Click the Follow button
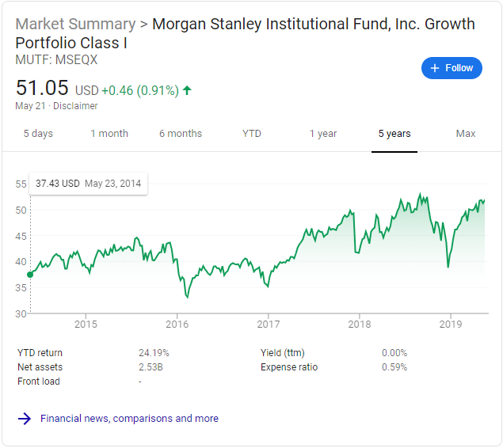The height and width of the screenshot is (448, 503). [x=452, y=68]
